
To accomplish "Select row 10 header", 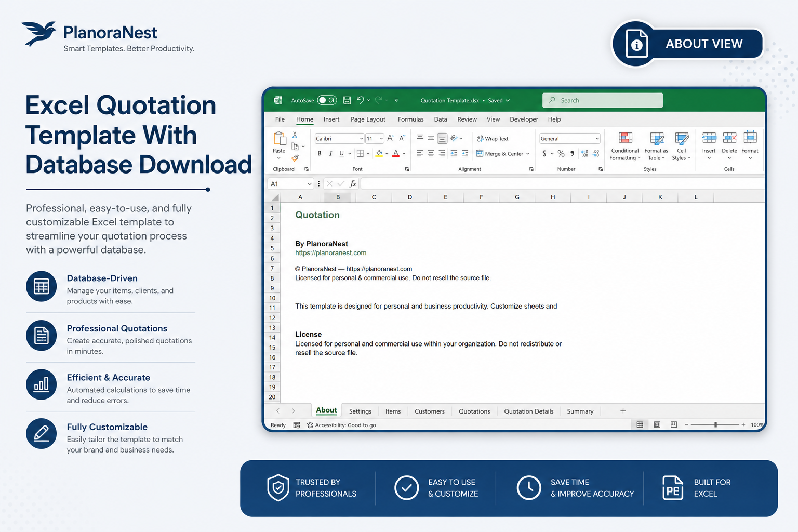I will click(272, 298).
